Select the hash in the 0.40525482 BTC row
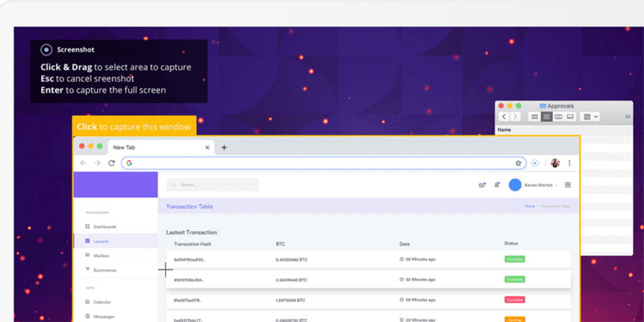Image resolution: width=644 pixels, height=322 pixels. (x=189, y=260)
